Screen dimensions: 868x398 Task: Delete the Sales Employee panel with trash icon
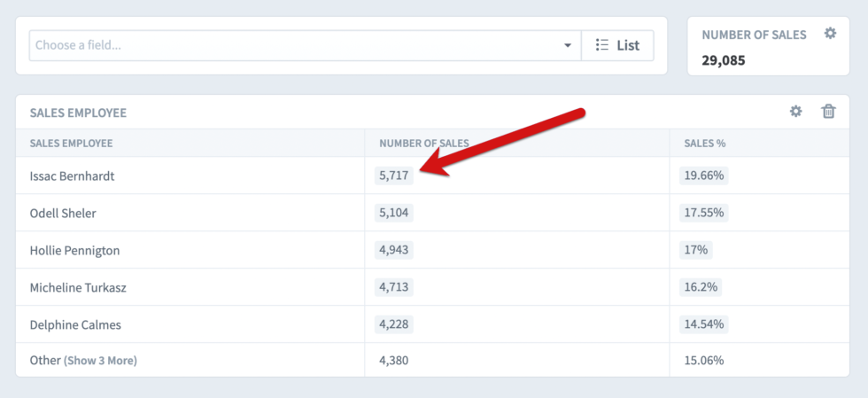point(828,112)
